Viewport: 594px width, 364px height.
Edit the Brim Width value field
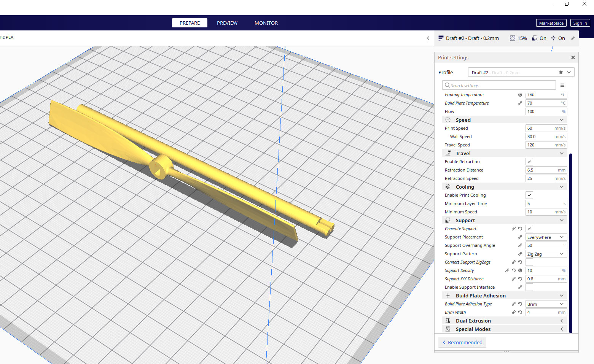546,312
